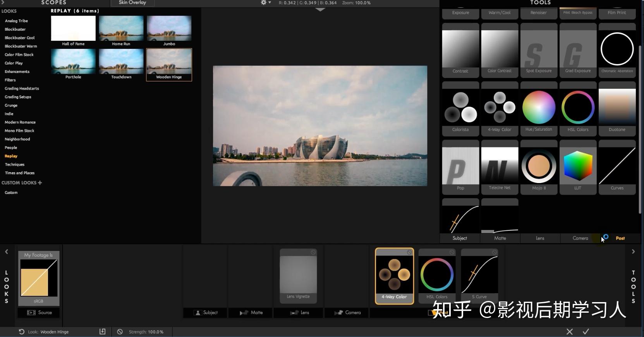Select the LUT cube tool
Screen dimensions: 644x337
[x=578, y=167]
